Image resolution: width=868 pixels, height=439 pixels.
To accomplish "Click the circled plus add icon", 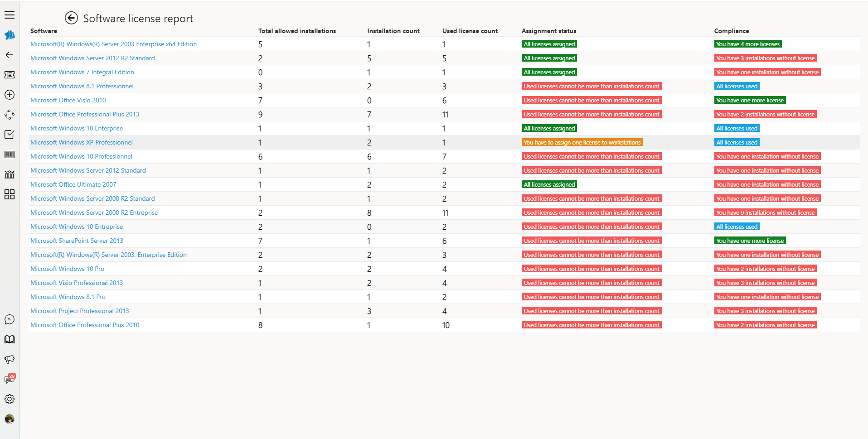I will (x=10, y=95).
